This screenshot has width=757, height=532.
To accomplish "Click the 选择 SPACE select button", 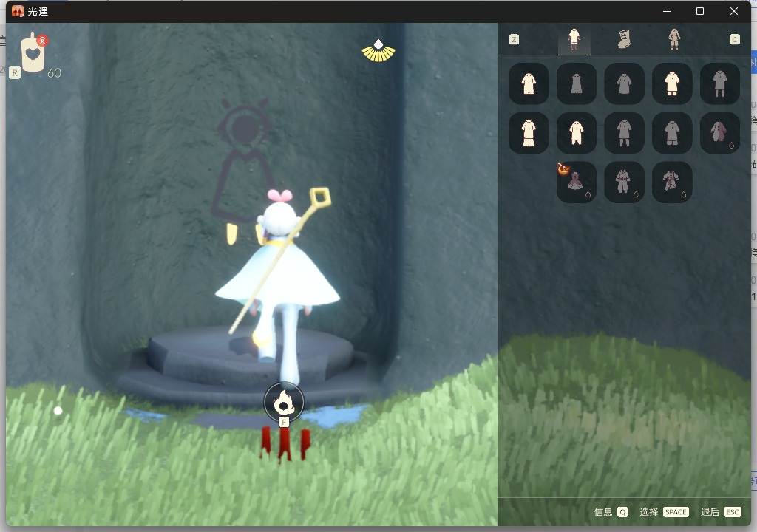I will (664, 512).
